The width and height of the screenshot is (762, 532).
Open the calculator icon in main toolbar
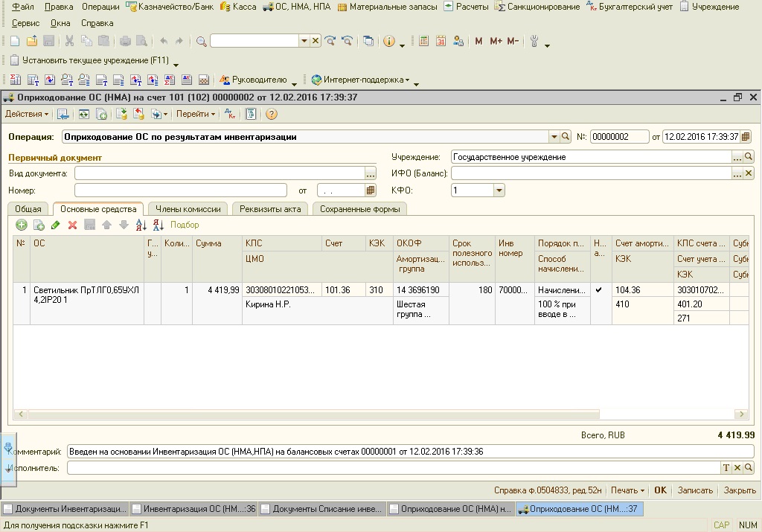pyautogui.click(x=424, y=41)
